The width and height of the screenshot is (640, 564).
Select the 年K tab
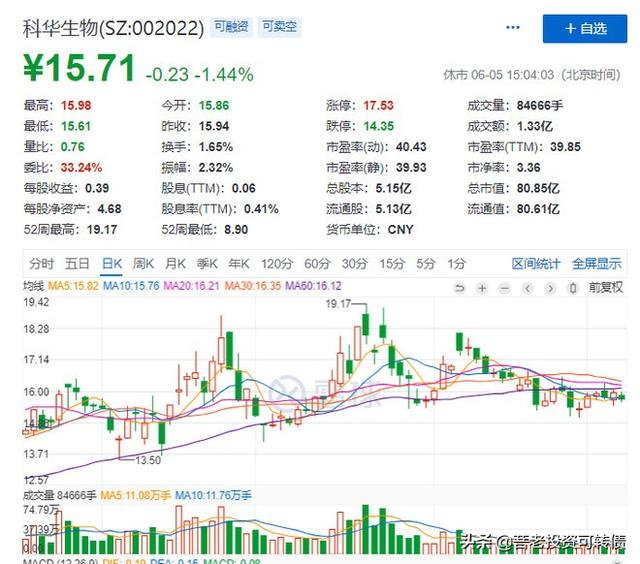(x=239, y=264)
